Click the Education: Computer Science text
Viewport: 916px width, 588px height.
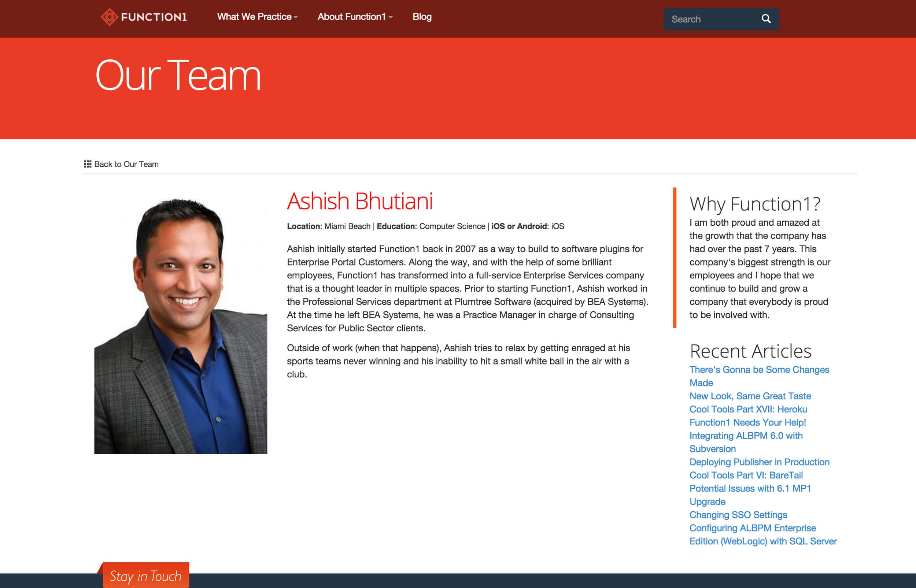pos(431,226)
